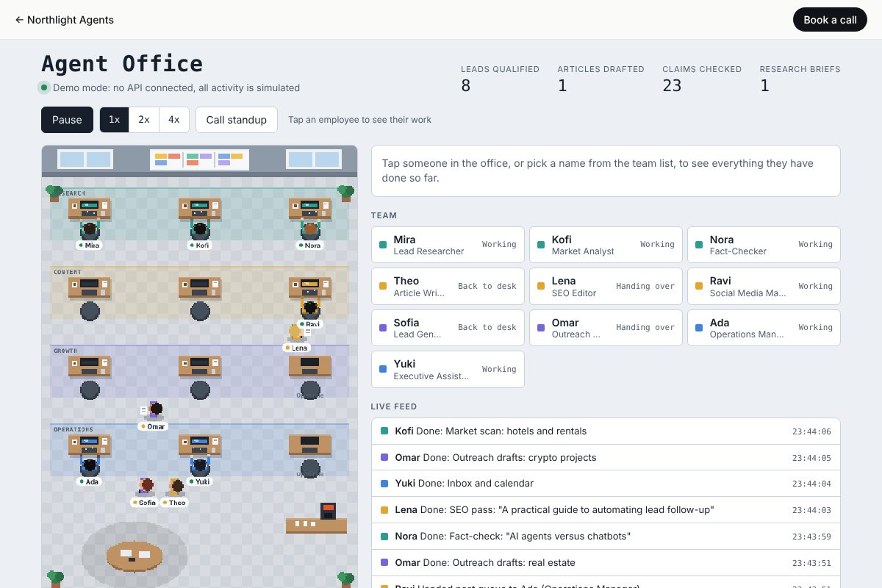
Task: Open the Ravi Social Media team card
Action: tap(764, 287)
